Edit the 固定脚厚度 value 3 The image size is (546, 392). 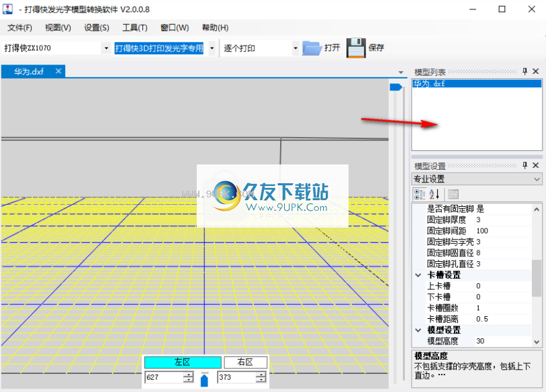(x=503, y=219)
